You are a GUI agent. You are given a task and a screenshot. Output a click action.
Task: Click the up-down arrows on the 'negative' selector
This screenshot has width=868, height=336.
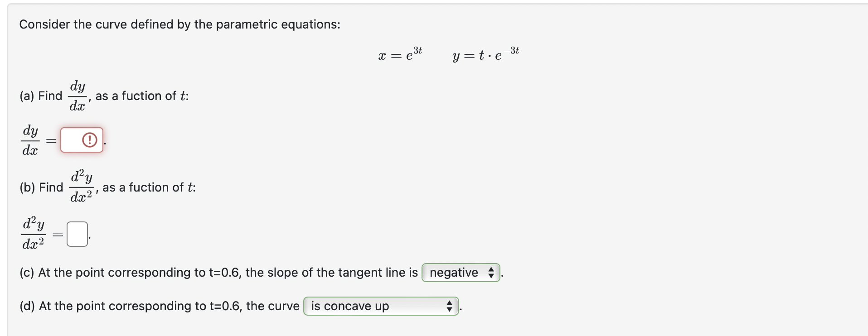[491, 273]
